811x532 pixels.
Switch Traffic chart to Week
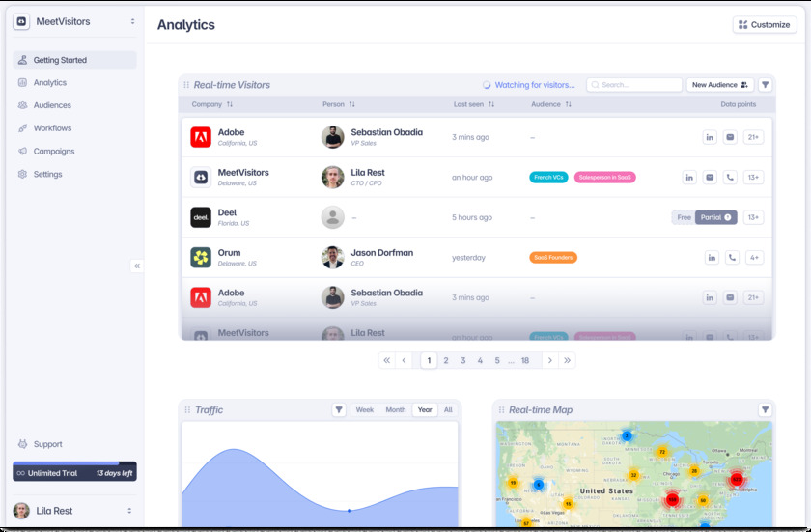pos(365,410)
